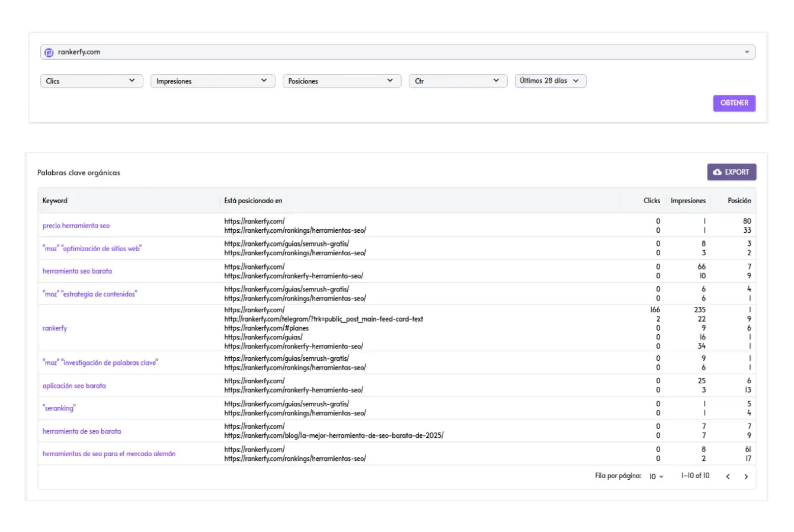Expand the Impresiones filter dropdown
794x532 pixels.
(x=213, y=81)
